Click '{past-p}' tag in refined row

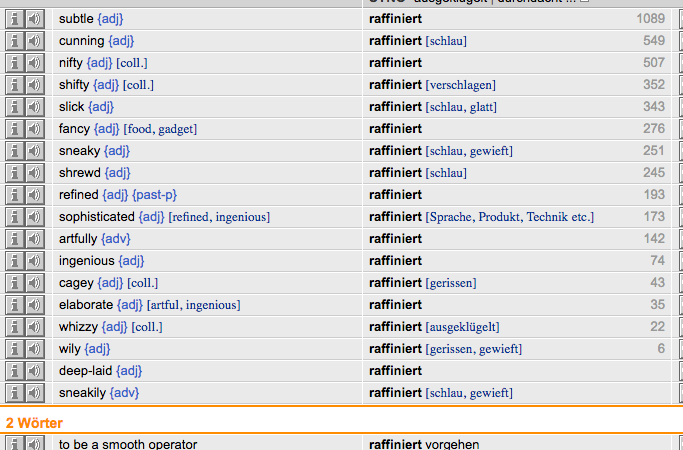point(155,195)
